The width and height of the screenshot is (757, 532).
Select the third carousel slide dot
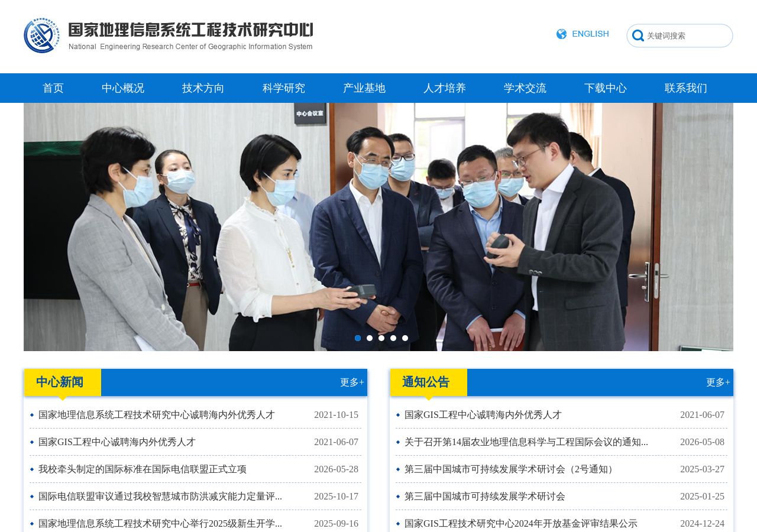coord(381,338)
